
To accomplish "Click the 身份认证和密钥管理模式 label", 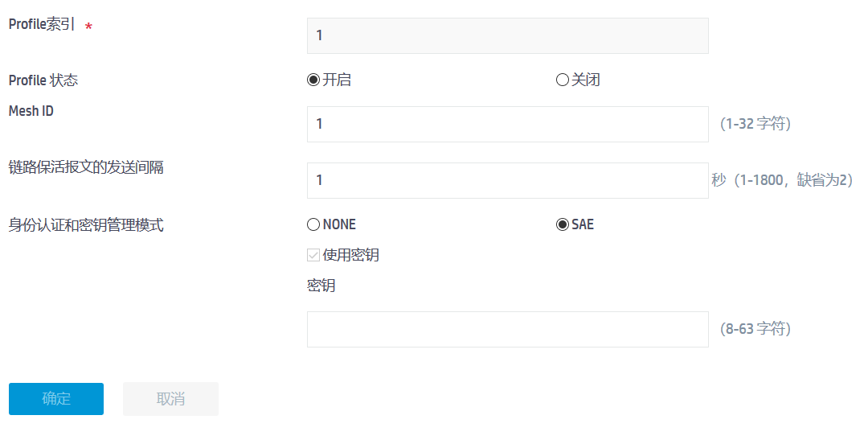I will [86, 225].
